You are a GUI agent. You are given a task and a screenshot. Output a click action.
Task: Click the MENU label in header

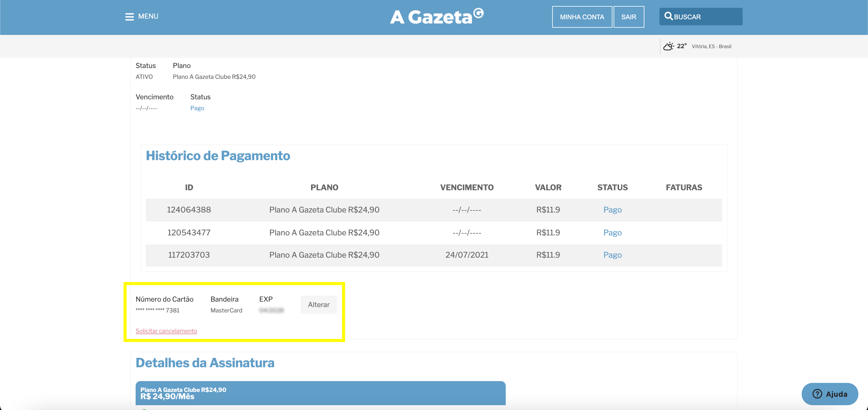(x=148, y=17)
